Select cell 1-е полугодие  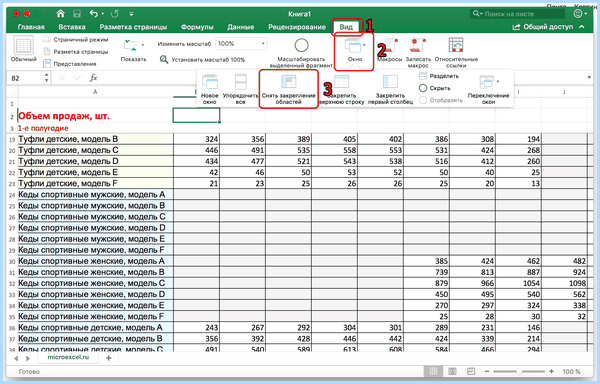pyautogui.click(x=95, y=128)
